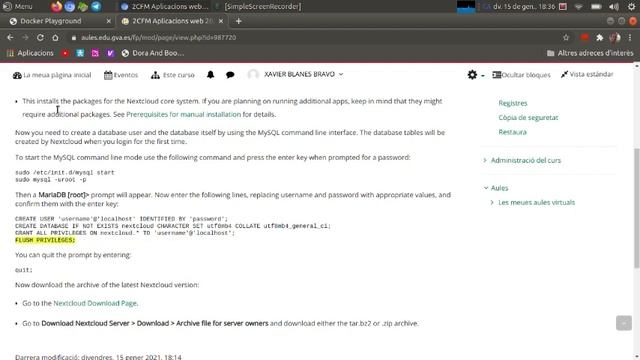Viewport: 640px width, 360px height.
Task: Open the volume indicator
Action: (613, 6)
